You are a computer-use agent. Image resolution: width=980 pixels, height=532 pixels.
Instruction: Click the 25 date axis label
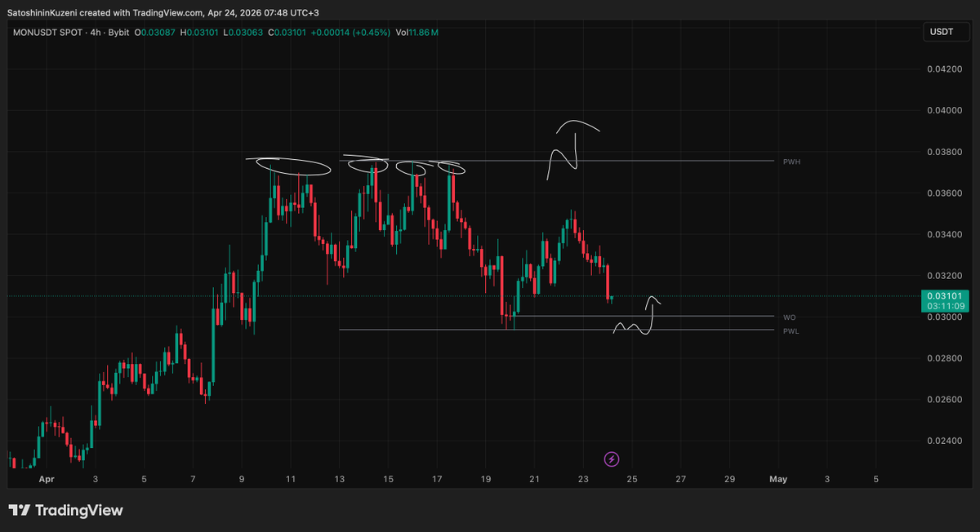[x=632, y=479]
